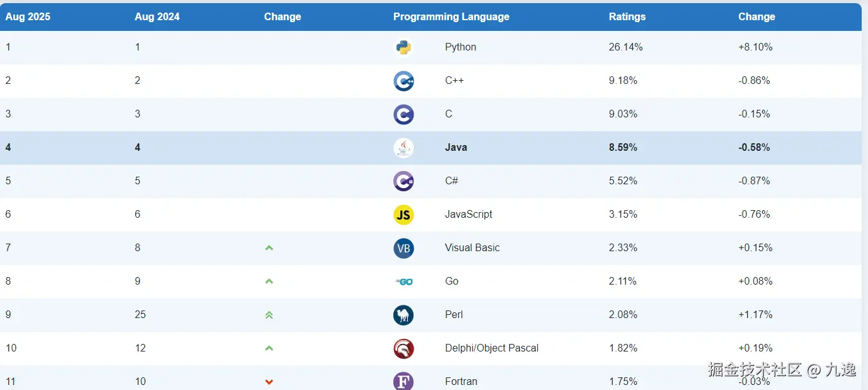This screenshot has height=390, width=868.
Task: Click the 2.33% Visual Basic rating
Action: pos(623,248)
